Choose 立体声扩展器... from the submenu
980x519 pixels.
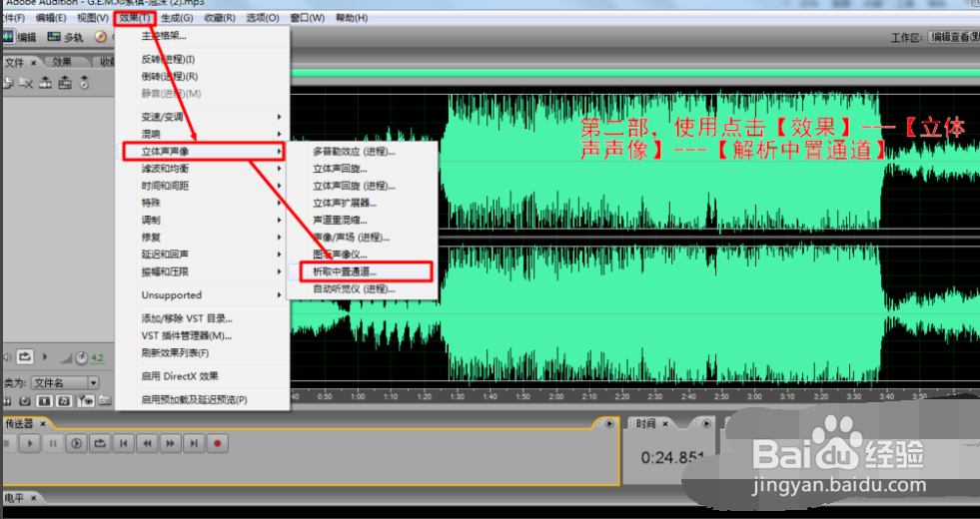(x=362, y=203)
